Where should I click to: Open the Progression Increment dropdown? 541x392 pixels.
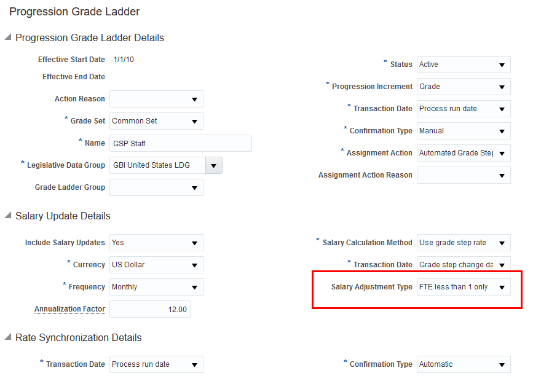(464, 87)
